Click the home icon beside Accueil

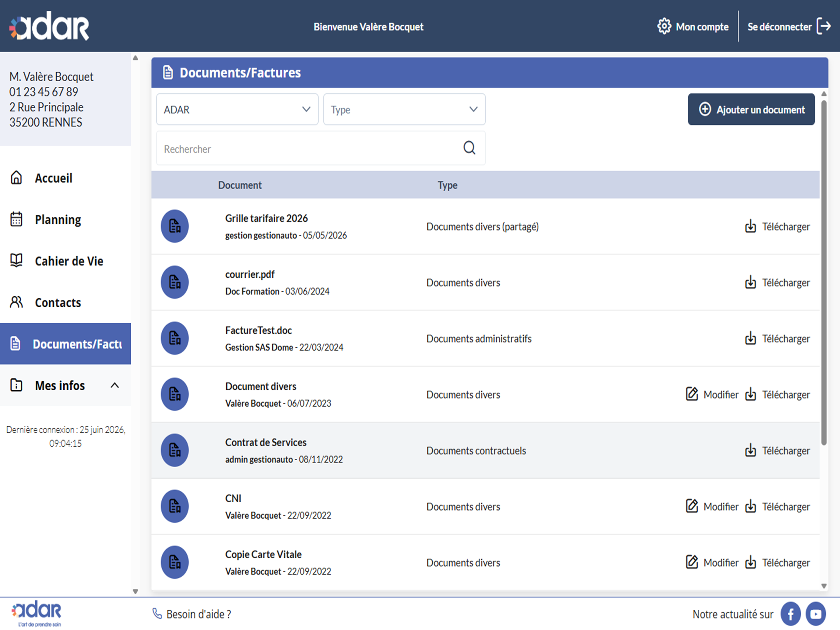pos(16,177)
